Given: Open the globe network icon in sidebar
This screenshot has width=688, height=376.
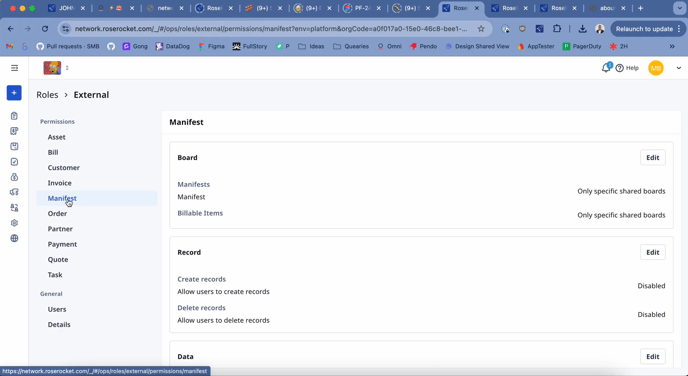Looking at the screenshot, I should [x=14, y=238].
